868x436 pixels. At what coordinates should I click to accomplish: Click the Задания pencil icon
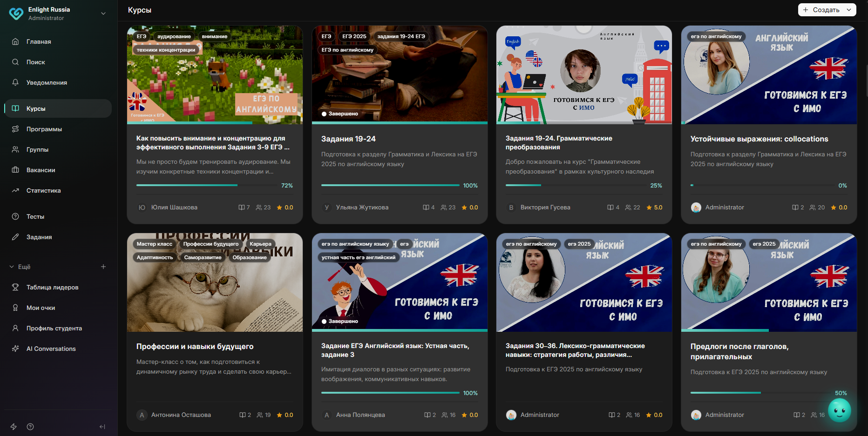coord(15,237)
